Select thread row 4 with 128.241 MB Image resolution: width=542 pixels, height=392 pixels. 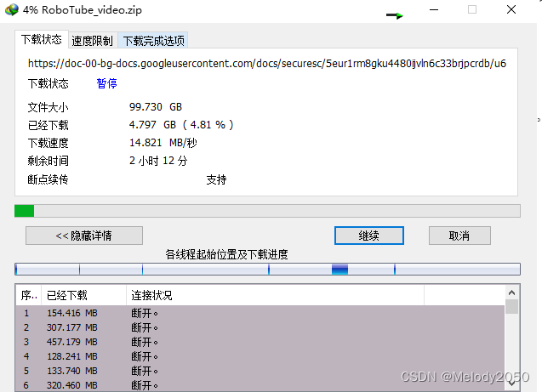[x=260, y=356]
